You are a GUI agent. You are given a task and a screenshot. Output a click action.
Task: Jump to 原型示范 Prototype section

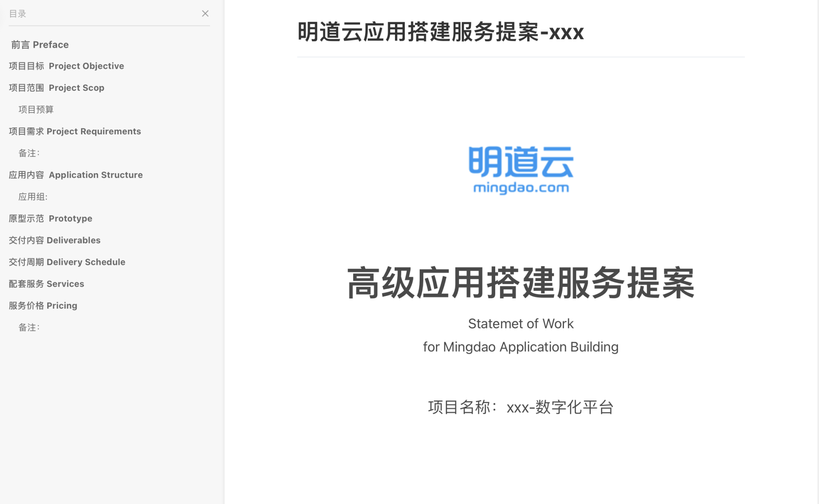(x=50, y=218)
